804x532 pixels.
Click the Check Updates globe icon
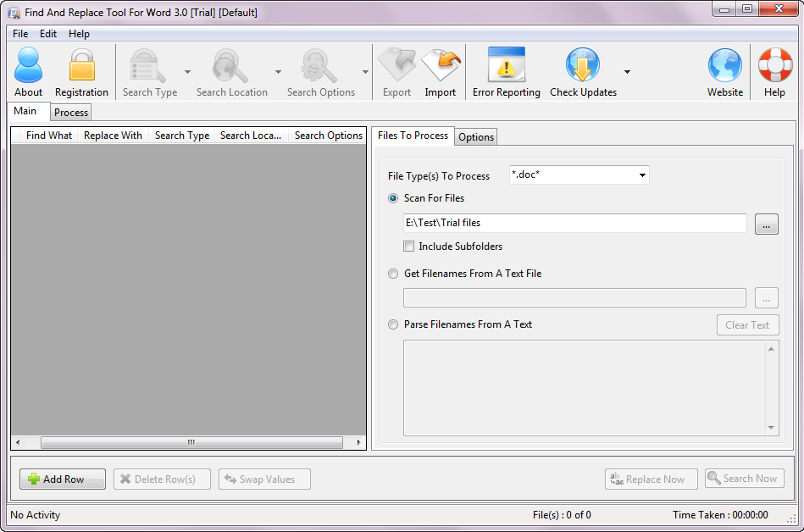[x=583, y=66]
